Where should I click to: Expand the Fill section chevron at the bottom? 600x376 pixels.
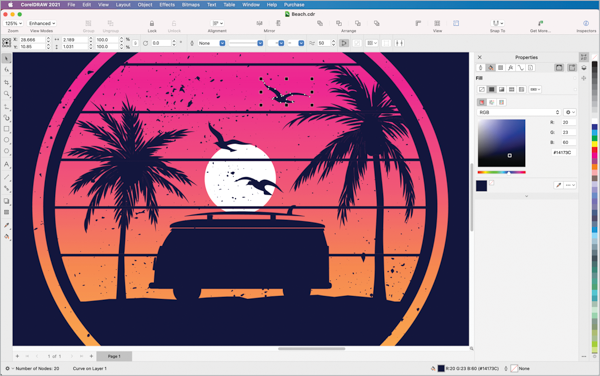point(527,196)
